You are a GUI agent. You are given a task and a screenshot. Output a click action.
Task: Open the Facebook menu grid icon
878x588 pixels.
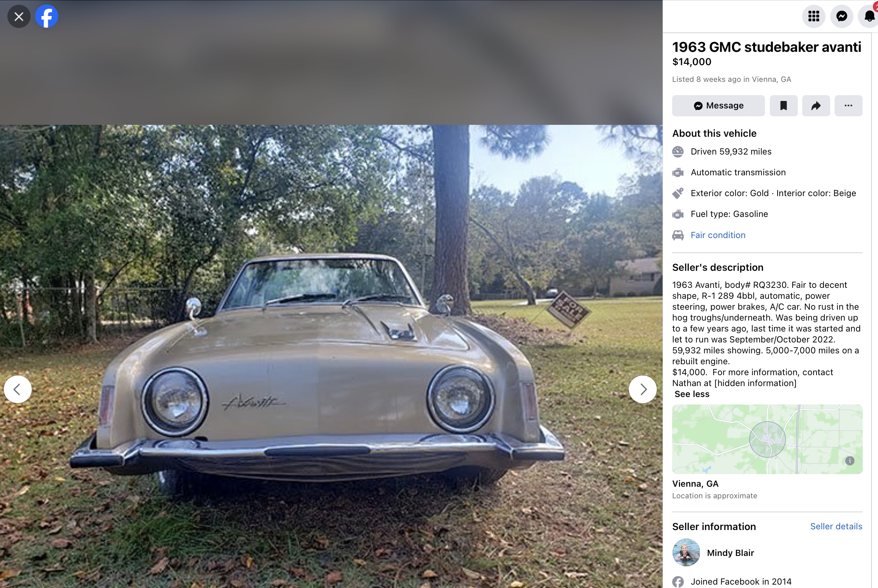coord(813,16)
